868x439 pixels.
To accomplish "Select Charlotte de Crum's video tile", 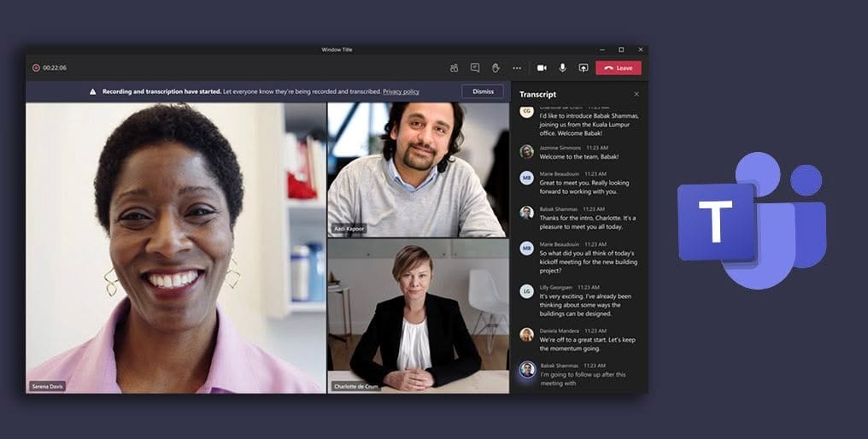I will [x=418, y=316].
